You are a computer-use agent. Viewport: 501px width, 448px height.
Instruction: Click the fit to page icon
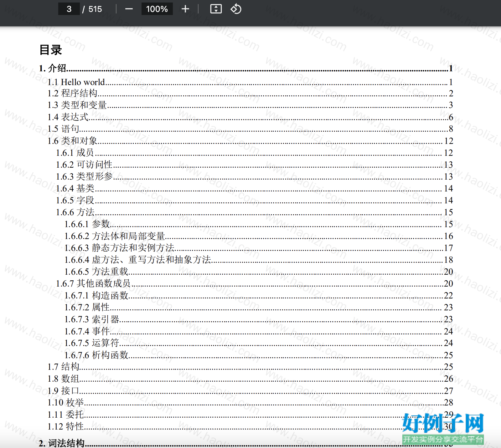coord(216,9)
